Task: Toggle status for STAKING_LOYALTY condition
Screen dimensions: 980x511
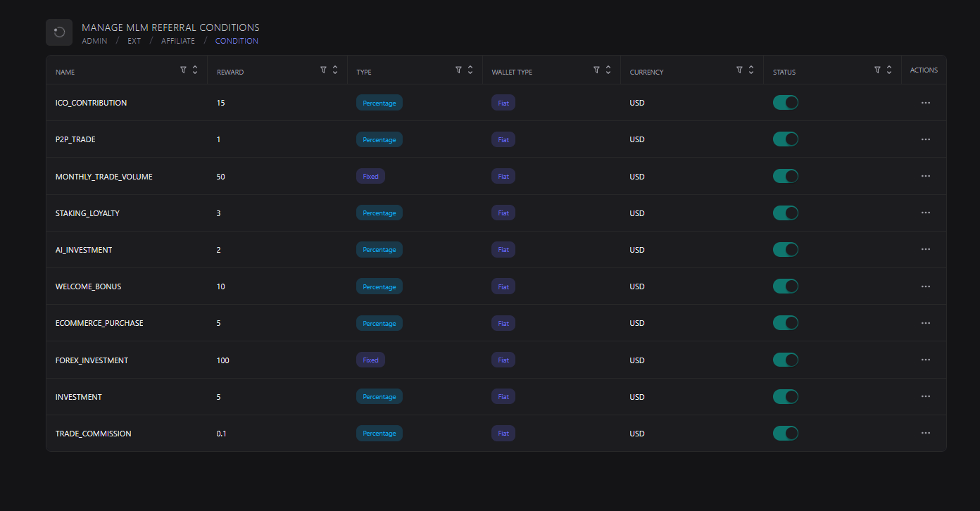Action: pyautogui.click(x=785, y=213)
